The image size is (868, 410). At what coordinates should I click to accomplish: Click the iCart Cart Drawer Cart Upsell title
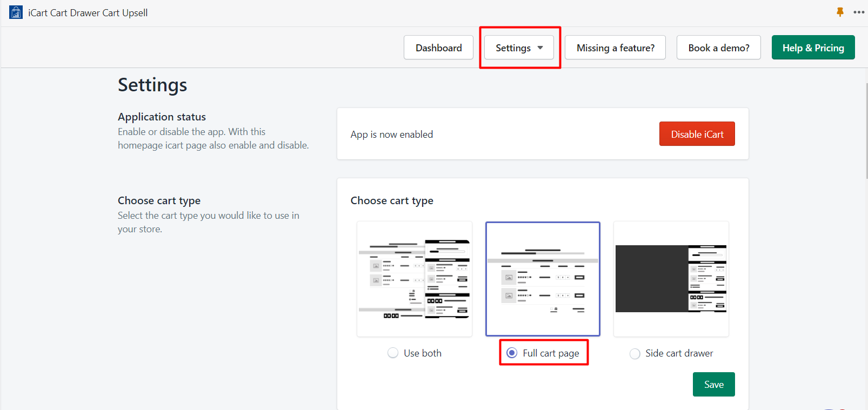[x=88, y=12]
